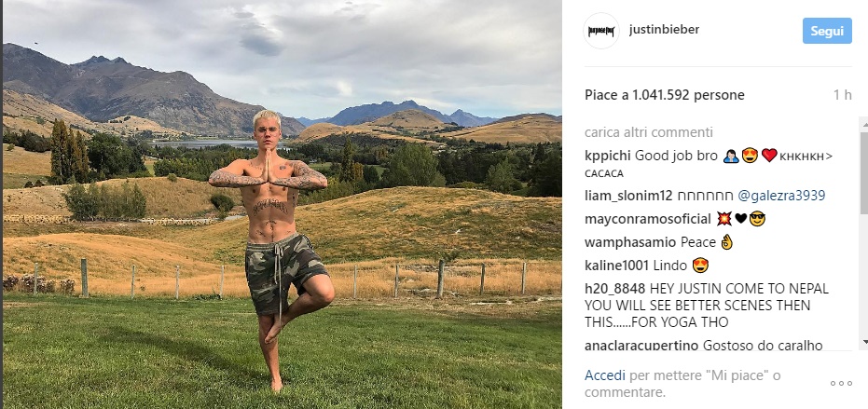
Task: Click the heart-eyes emoji in kaline1001's comment
Action: tap(700, 266)
